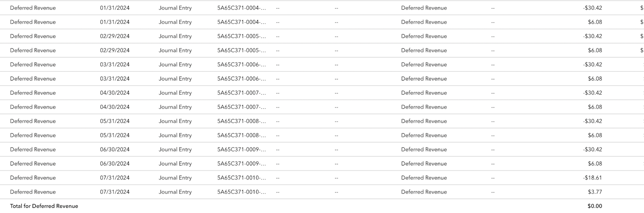Open journal number 5A65C371-0008 on -$30.42 row
Image resolution: width=644 pixels, height=213 pixels.
click(x=242, y=121)
